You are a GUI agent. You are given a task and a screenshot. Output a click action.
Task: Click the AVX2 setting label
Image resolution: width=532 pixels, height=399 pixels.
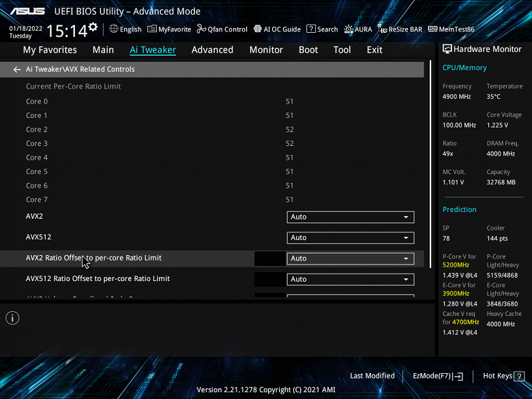click(x=34, y=216)
